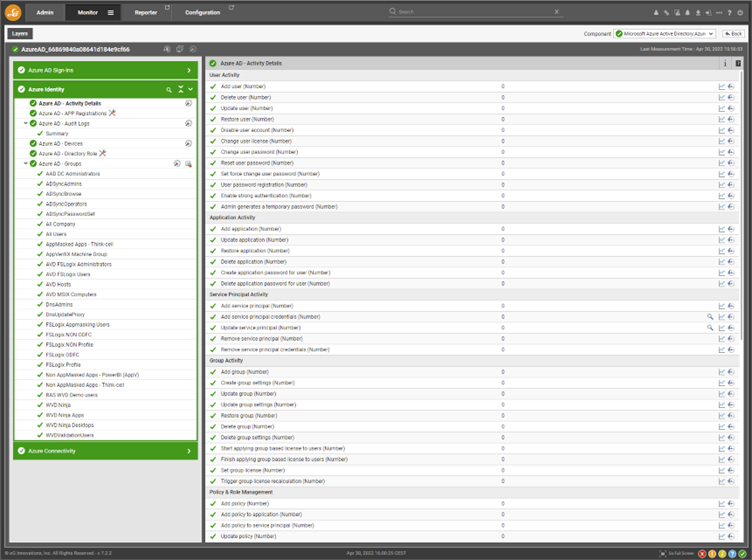Image resolution: width=752 pixels, height=560 pixels.
Task: Select the All Company group
Action: coord(60,224)
